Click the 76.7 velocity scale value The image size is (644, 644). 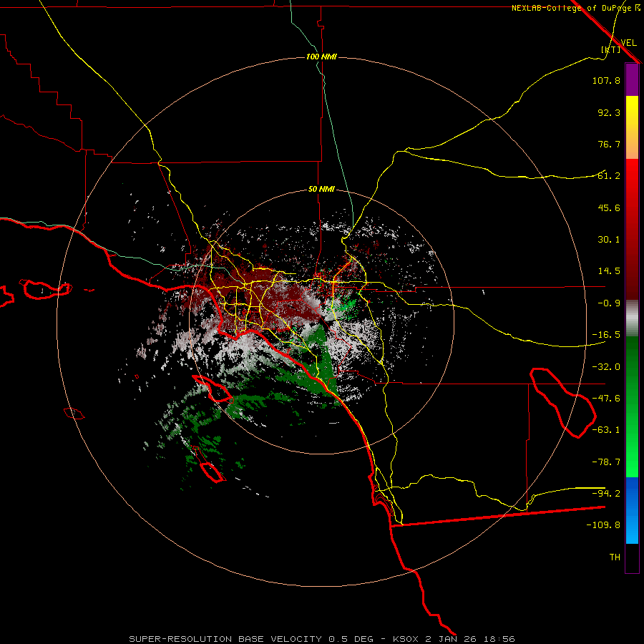[609, 144]
